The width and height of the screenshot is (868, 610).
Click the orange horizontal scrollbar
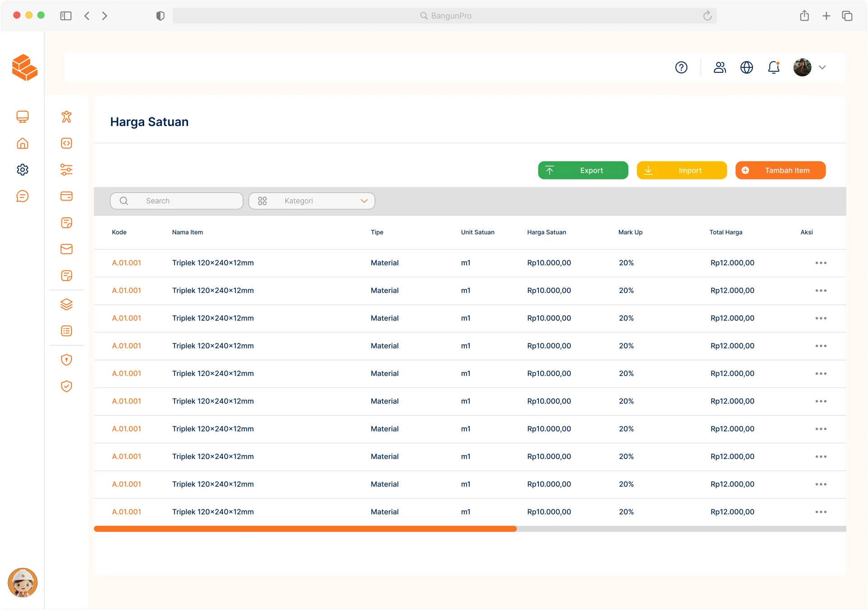[305, 529]
